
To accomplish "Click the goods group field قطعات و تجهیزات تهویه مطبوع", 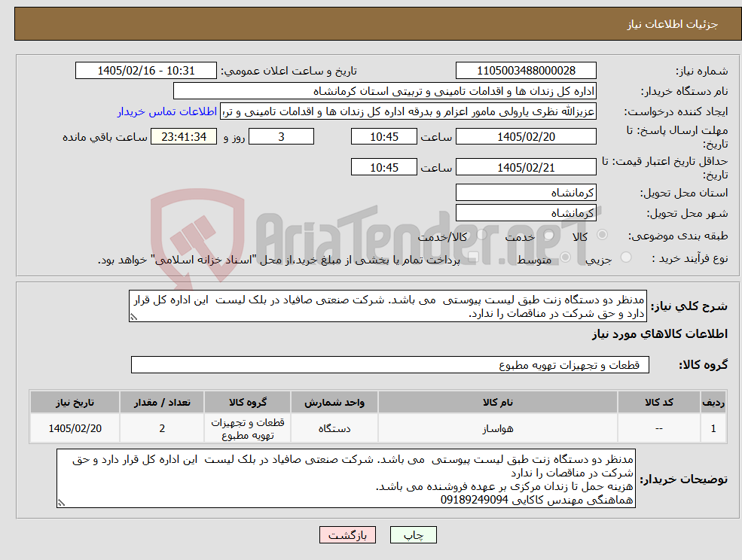I will click(x=390, y=364).
